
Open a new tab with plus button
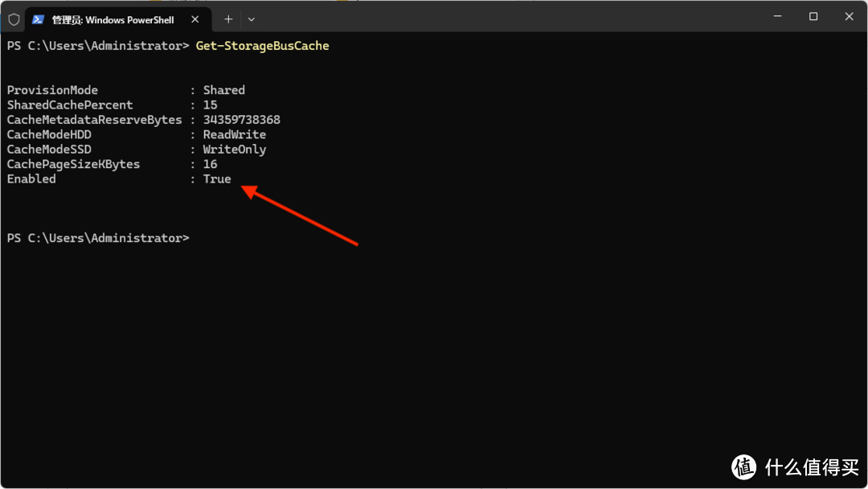point(228,19)
